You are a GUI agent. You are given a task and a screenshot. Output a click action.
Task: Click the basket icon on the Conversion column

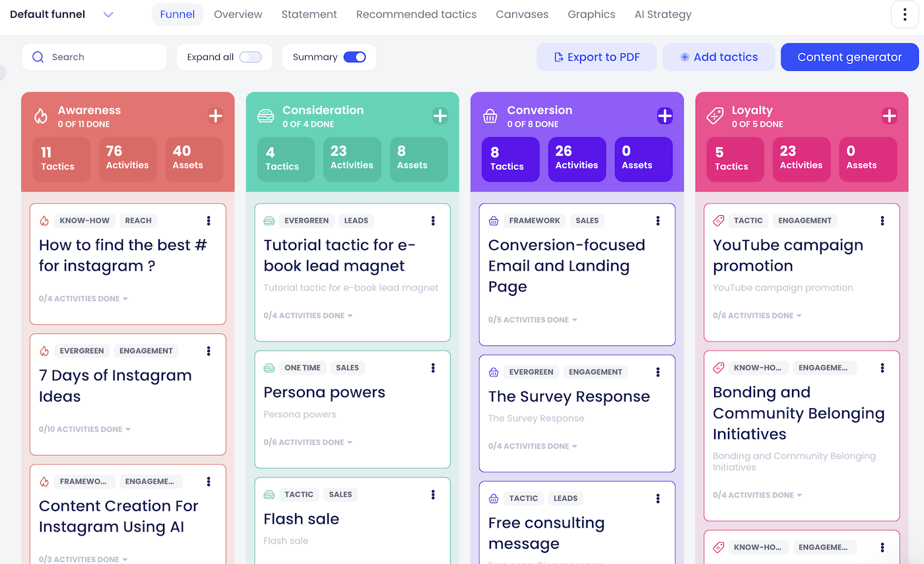490,116
